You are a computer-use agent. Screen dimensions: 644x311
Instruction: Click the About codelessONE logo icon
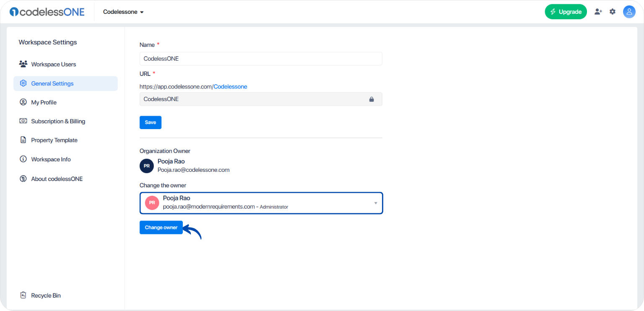click(23, 179)
